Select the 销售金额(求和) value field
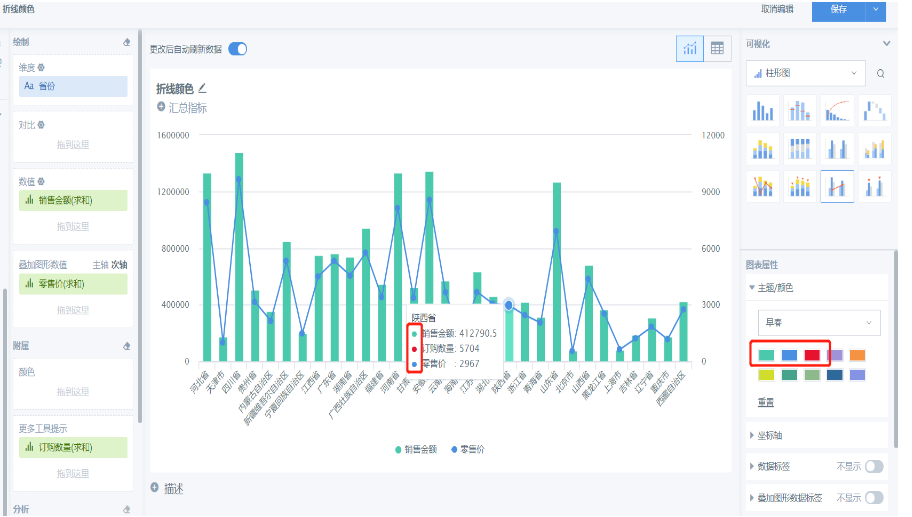Image resolution: width=912 pixels, height=517 pixels. (x=73, y=201)
